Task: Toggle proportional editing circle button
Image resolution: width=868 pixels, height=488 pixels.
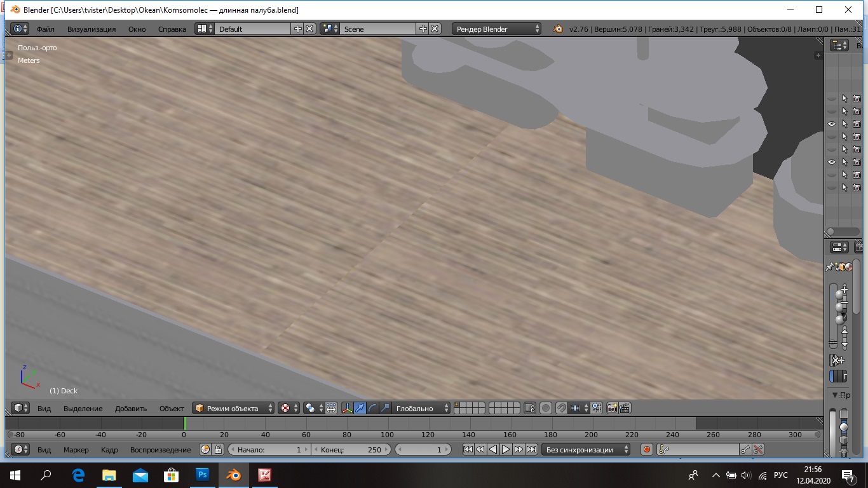Action: [x=546, y=408]
